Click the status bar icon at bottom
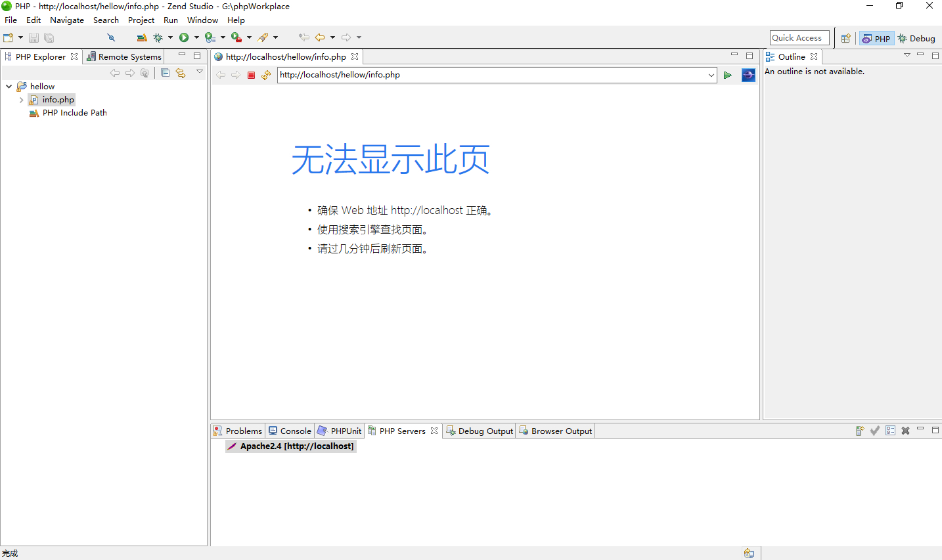Screen dimensions: 942x560 749,553
